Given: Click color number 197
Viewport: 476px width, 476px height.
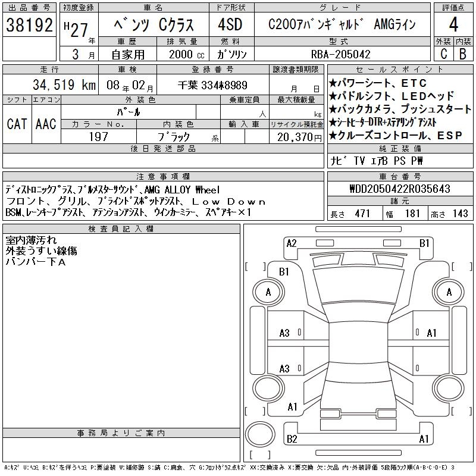Looking at the screenshot, I should [x=98, y=136].
